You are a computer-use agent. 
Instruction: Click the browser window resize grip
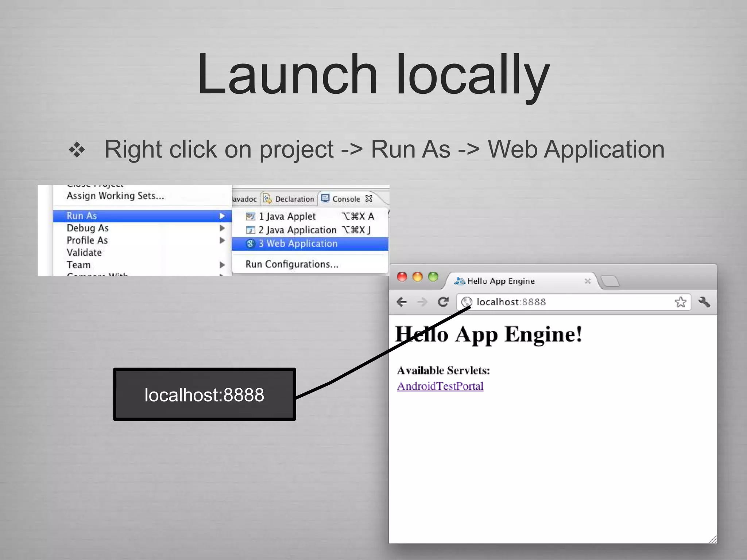[713, 539]
